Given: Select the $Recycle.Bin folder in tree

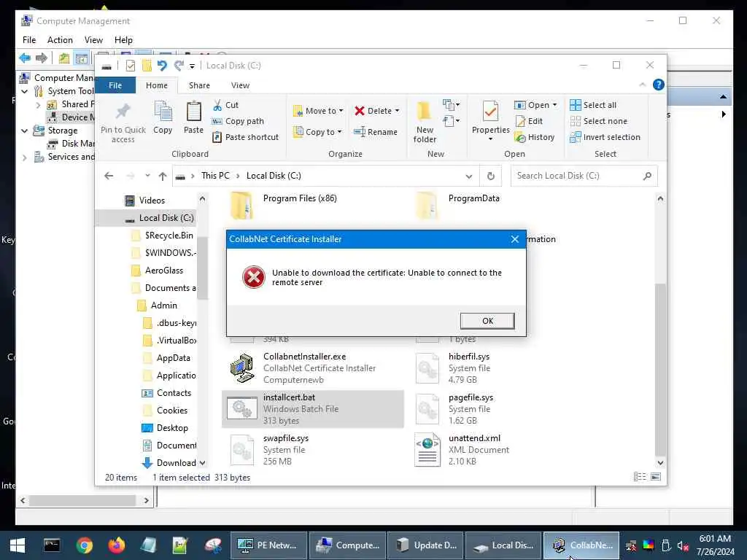Looking at the screenshot, I should click(x=163, y=236).
